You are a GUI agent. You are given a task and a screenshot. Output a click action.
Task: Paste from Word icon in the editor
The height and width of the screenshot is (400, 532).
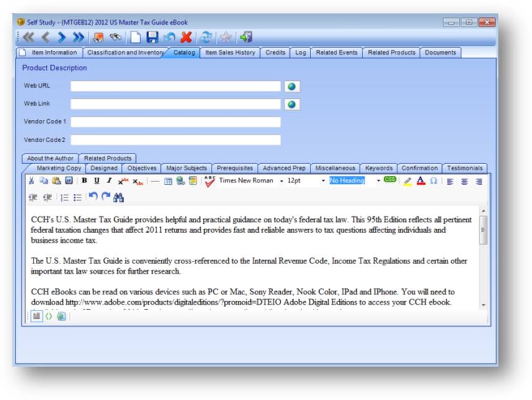tap(69, 181)
